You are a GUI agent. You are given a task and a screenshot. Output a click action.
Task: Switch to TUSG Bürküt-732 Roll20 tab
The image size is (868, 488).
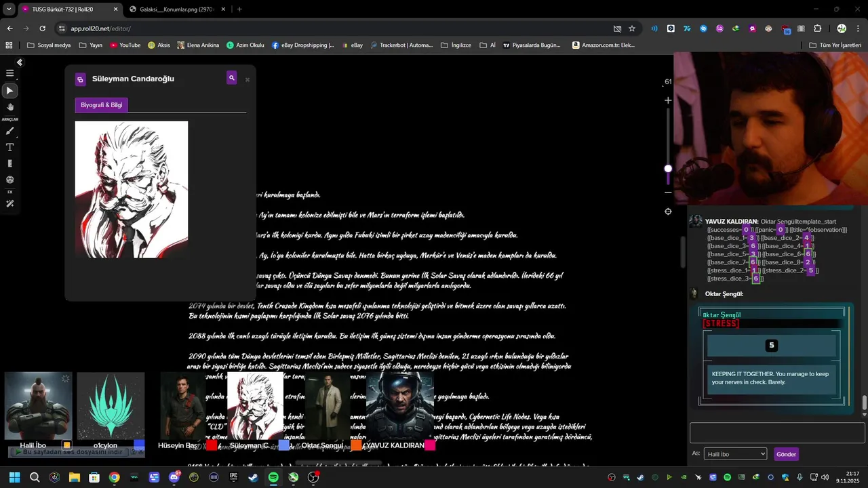click(70, 9)
